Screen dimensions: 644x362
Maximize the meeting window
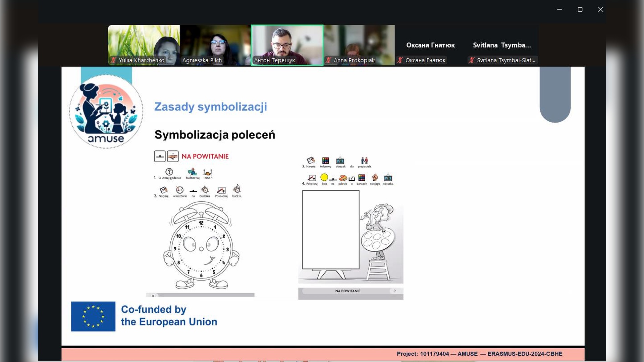point(580,9)
